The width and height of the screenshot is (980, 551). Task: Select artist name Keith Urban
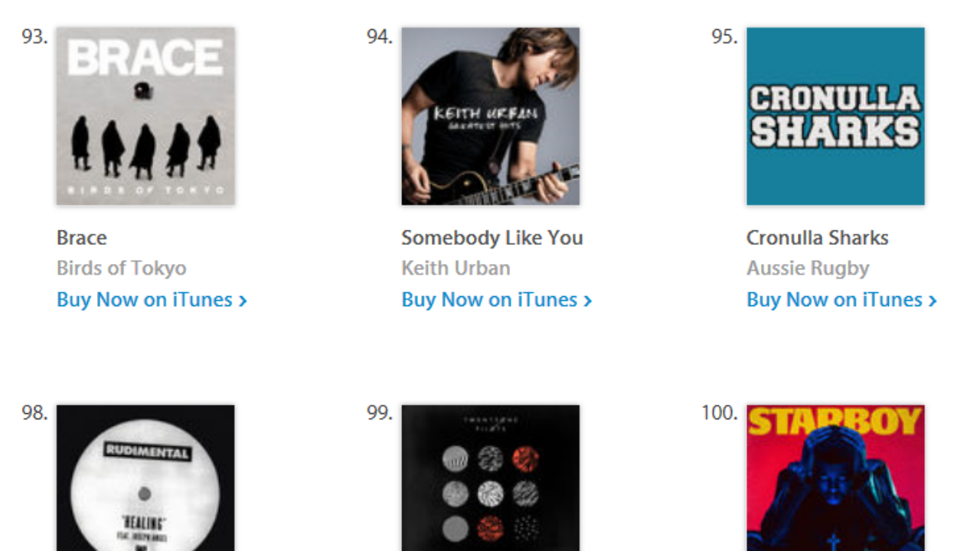(x=456, y=269)
